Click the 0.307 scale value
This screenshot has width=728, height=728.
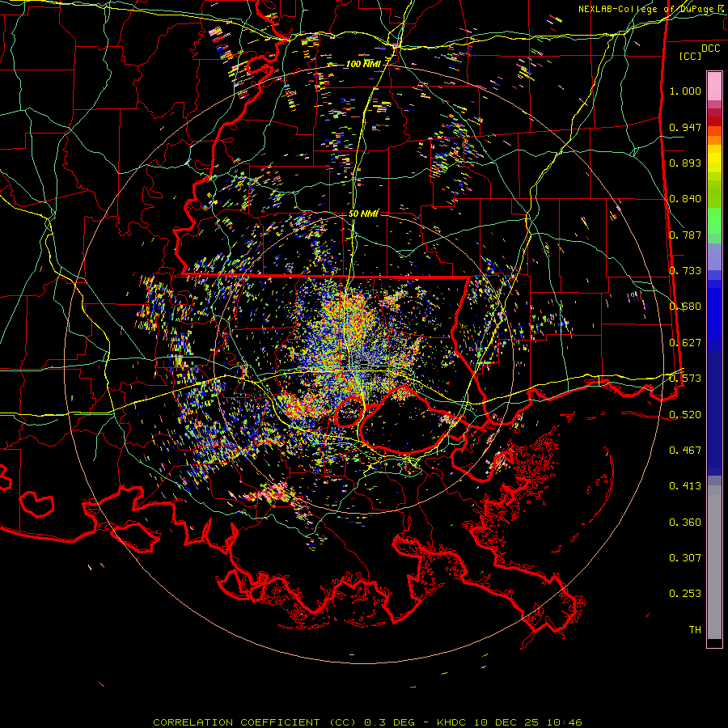(685, 558)
